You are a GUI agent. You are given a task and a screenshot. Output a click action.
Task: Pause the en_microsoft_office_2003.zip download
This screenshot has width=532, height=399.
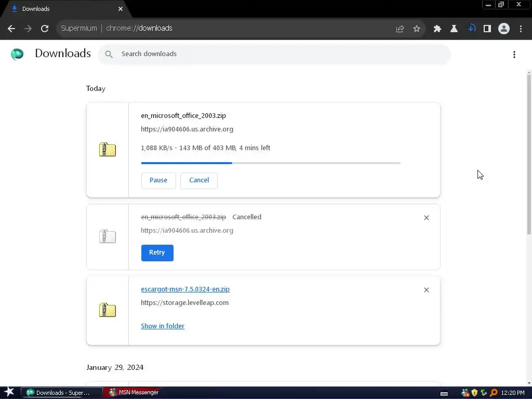coord(158,180)
